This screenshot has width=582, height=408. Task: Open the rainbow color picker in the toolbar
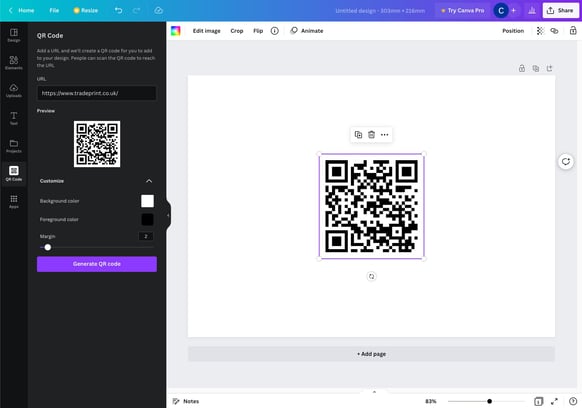176,31
